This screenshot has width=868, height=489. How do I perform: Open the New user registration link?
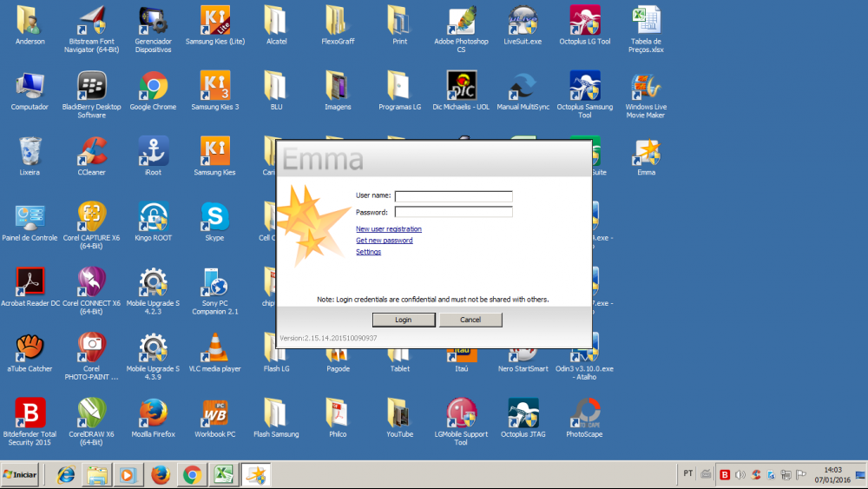point(389,228)
